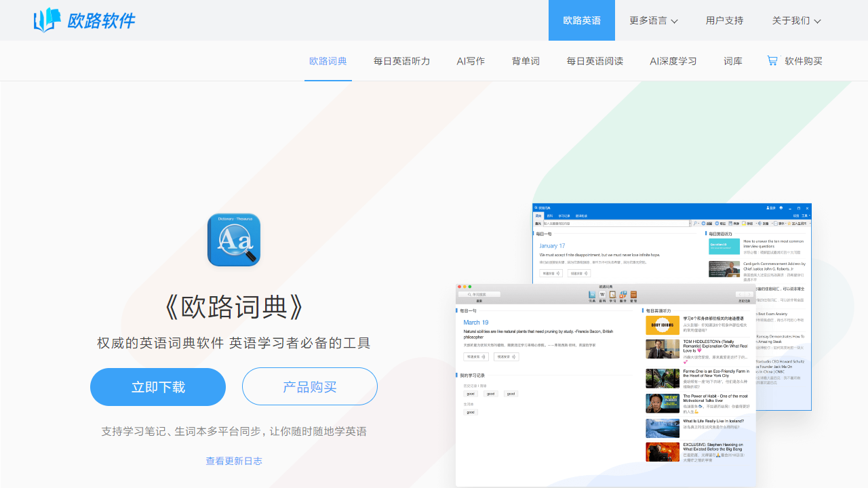Screen dimensions: 868x488
Task: Go to AI深度学习 page
Action: point(673,61)
